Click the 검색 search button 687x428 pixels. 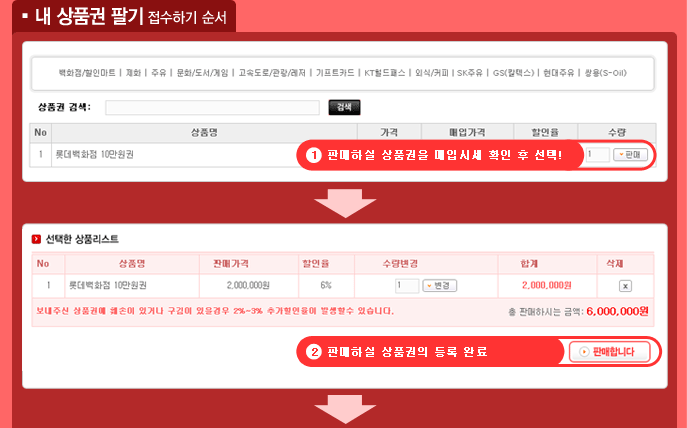343,107
